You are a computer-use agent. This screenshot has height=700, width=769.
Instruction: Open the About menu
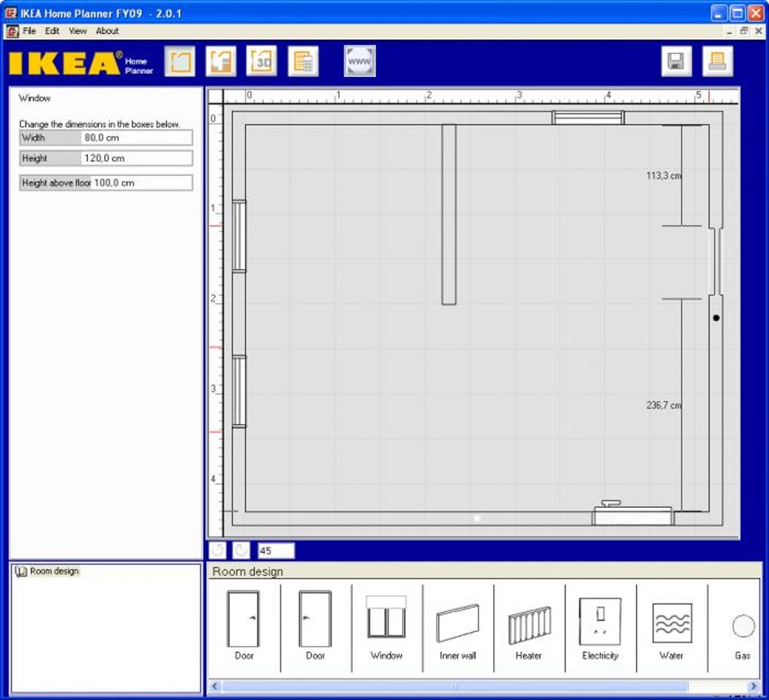(x=107, y=31)
